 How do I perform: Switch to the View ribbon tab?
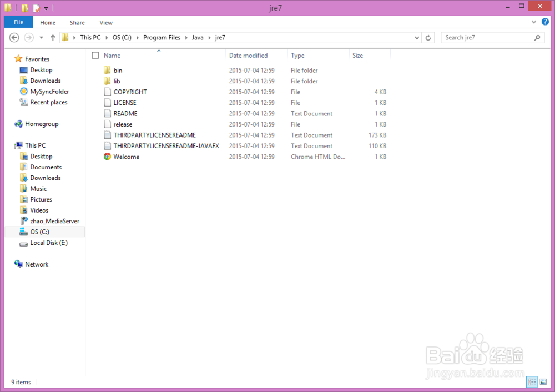tap(106, 23)
